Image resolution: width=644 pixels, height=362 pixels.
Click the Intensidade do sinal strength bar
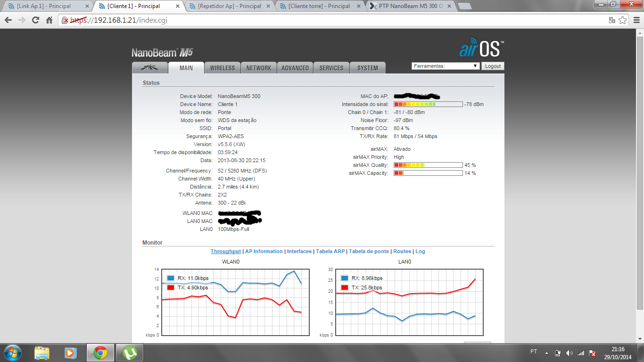[428, 104]
